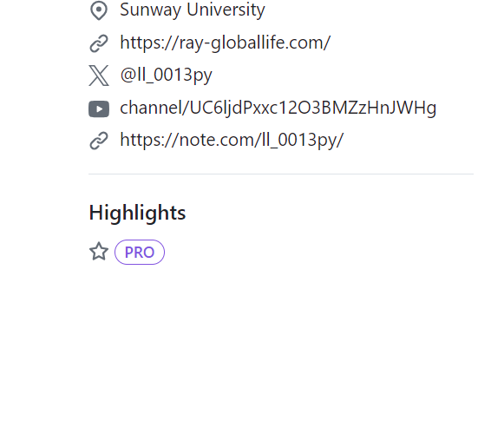504x421 pixels.
Task: Click the word University in the location
Action: (x=226, y=10)
